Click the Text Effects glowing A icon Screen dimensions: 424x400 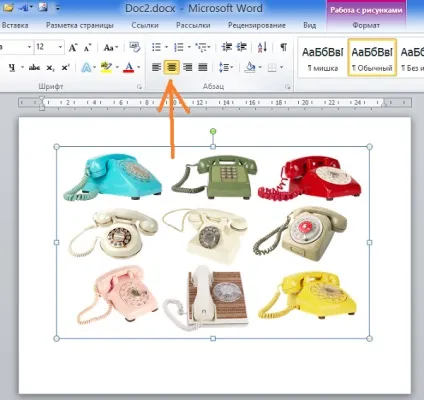click(x=86, y=68)
